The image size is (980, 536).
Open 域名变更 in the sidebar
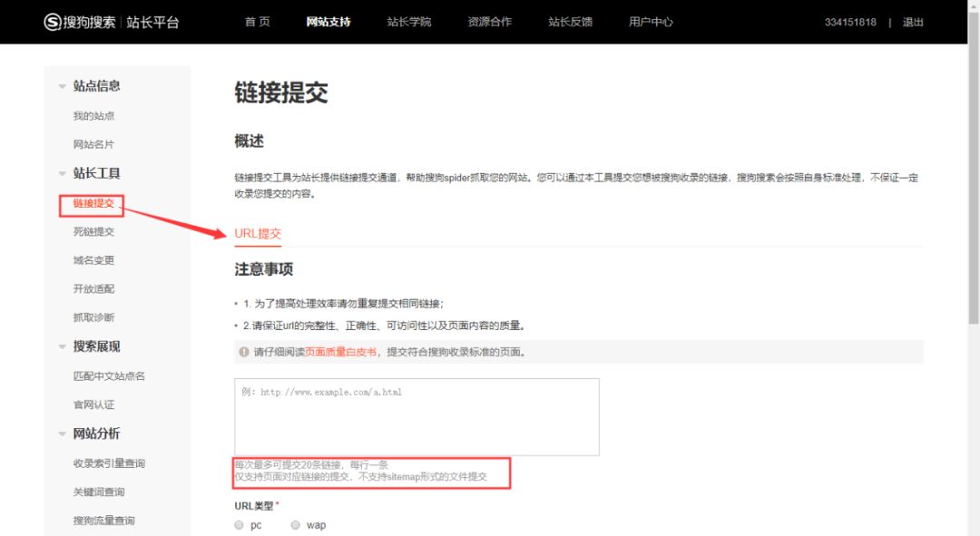click(x=93, y=260)
